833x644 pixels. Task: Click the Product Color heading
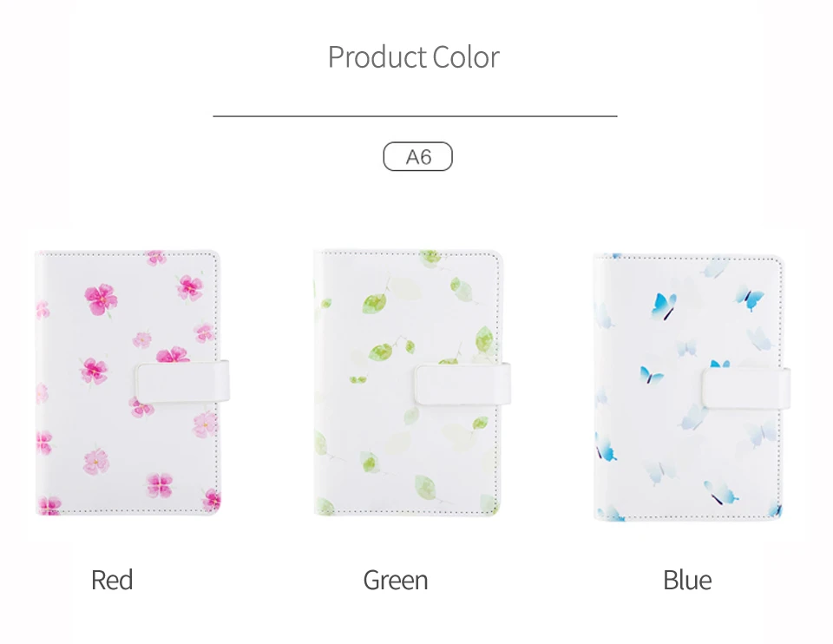[413, 57]
